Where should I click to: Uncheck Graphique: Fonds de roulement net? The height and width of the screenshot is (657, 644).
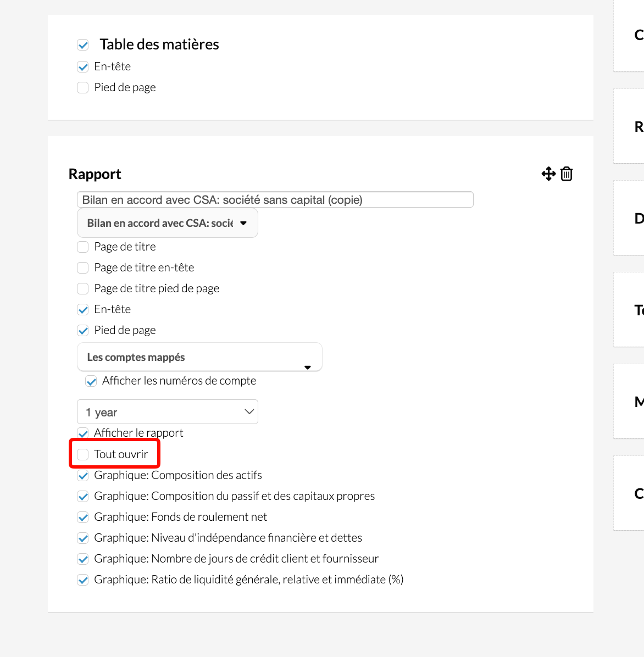83,517
